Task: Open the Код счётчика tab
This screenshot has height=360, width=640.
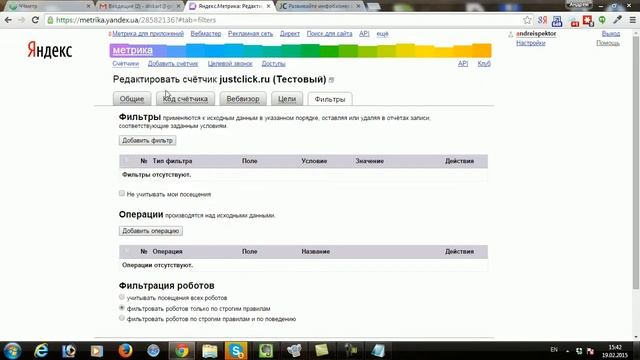Action: tap(185, 99)
